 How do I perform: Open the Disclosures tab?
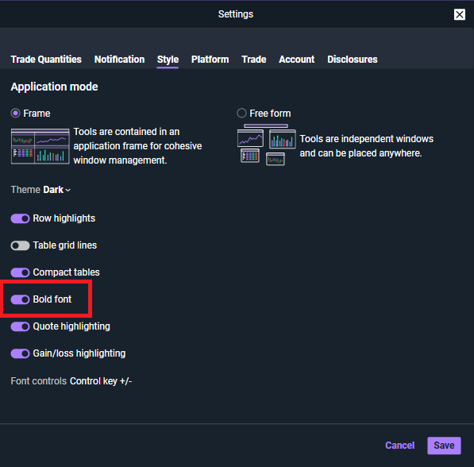[x=352, y=59]
